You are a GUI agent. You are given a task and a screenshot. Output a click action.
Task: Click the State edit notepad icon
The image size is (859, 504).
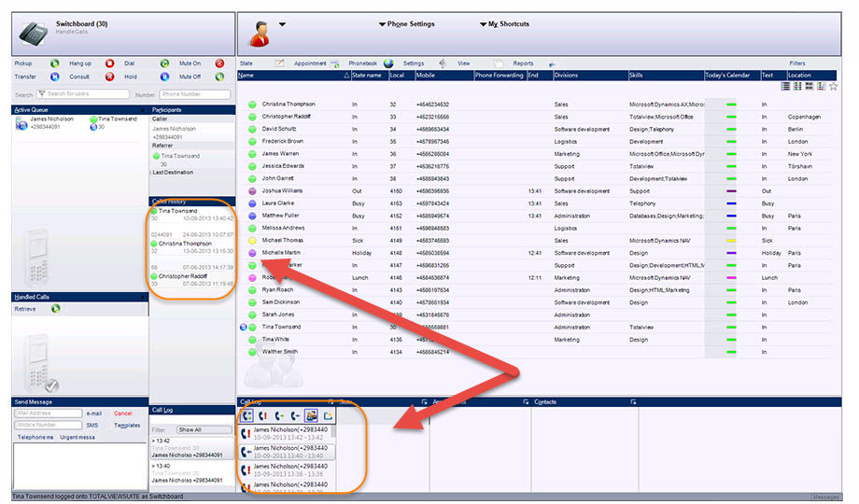tap(279, 63)
